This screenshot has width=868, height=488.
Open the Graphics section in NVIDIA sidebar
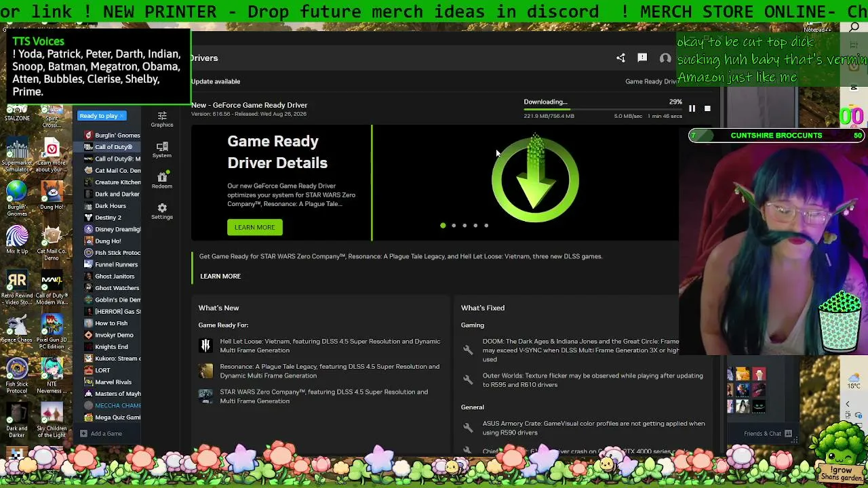click(x=162, y=119)
